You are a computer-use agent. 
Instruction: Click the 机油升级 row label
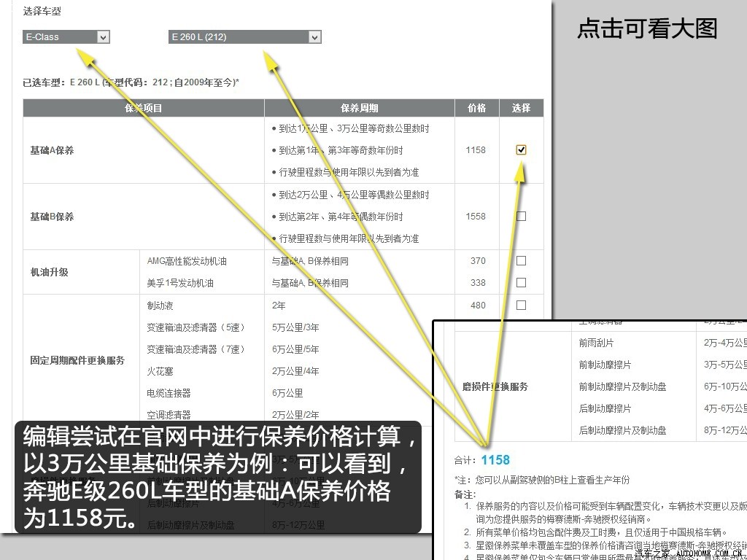point(49,272)
